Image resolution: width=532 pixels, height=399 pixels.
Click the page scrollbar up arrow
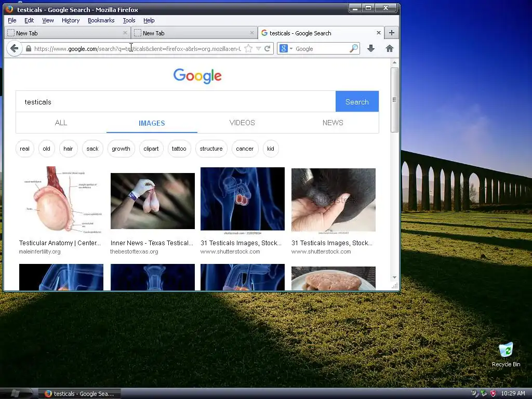click(394, 62)
